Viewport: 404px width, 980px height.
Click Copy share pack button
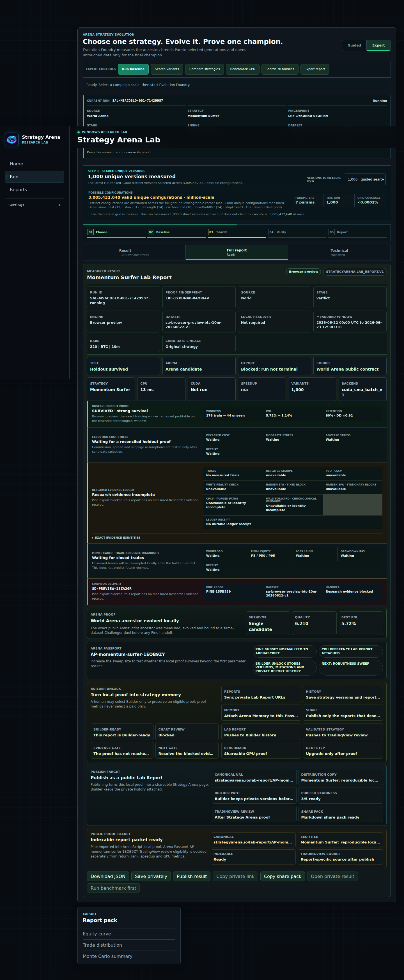pos(283,877)
